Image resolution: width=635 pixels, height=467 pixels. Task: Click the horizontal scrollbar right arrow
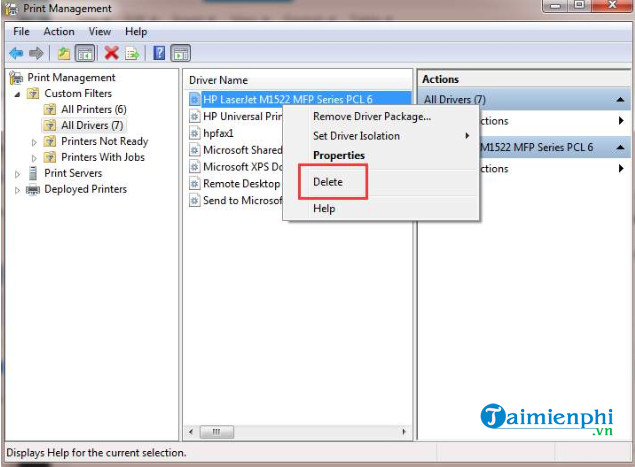404,432
